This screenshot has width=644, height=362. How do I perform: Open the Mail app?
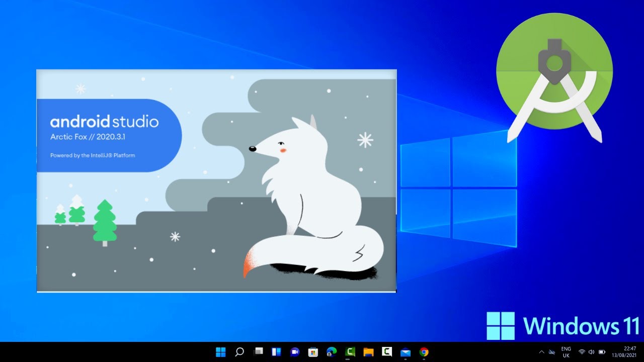(x=406, y=352)
